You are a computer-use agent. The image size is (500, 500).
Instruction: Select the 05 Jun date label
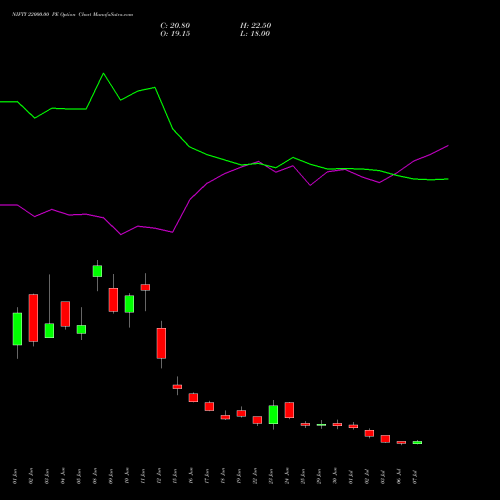79,476
